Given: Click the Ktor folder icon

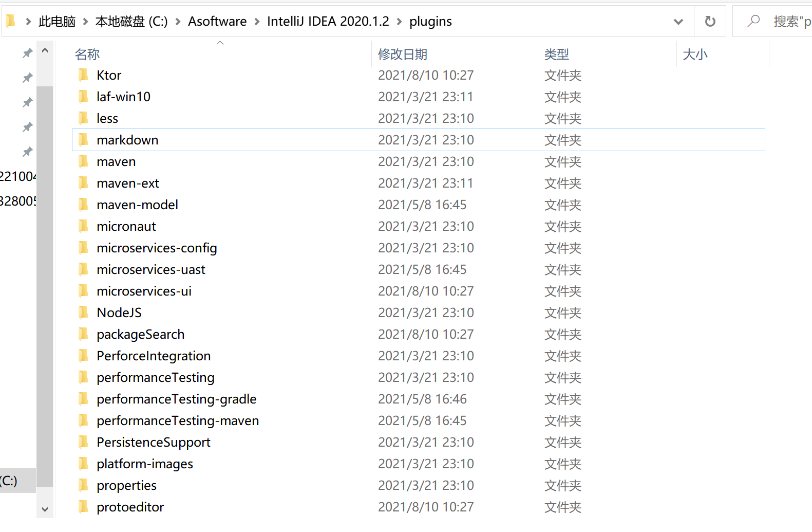Looking at the screenshot, I should (83, 75).
